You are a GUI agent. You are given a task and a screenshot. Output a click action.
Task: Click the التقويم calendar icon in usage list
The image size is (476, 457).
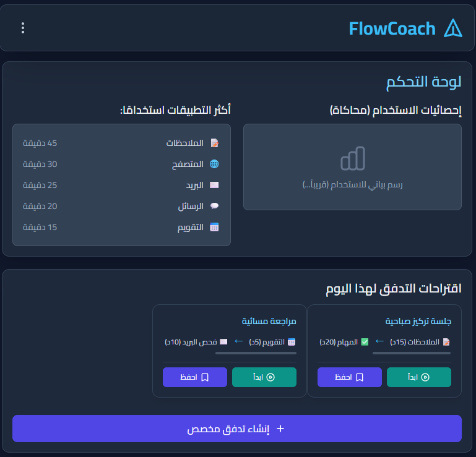[x=214, y=227]
